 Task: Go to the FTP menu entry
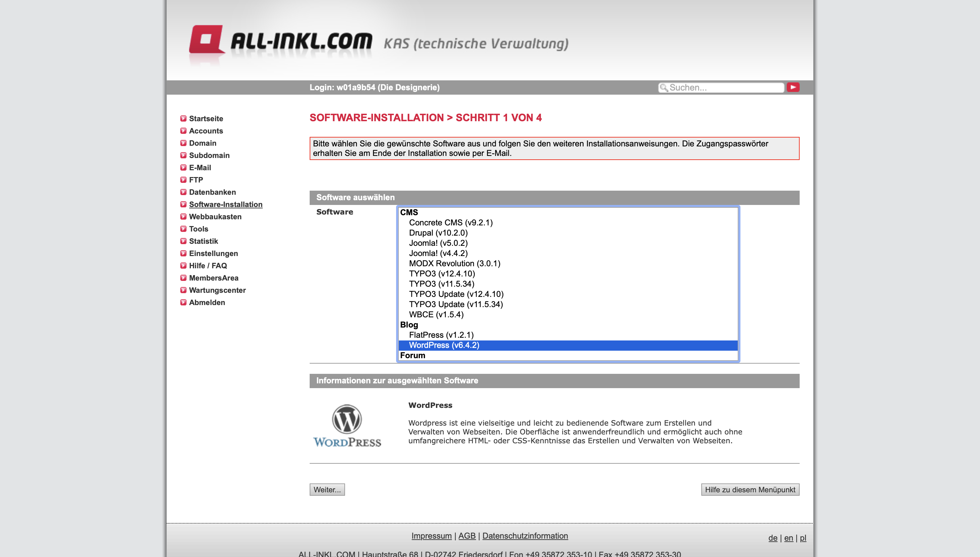click(x=196, y=180)
